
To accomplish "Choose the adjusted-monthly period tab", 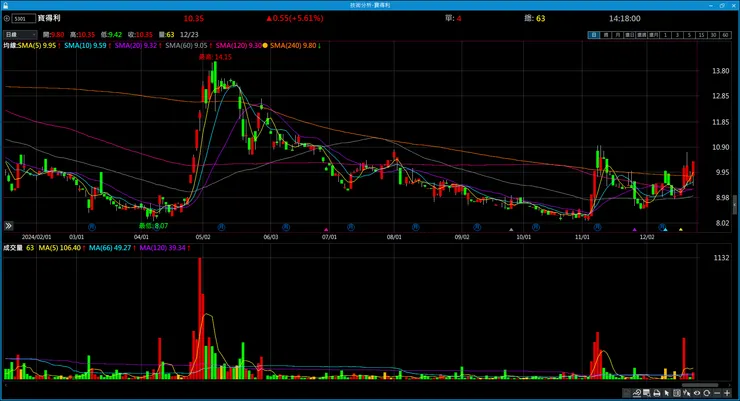I will coord(653,35).
